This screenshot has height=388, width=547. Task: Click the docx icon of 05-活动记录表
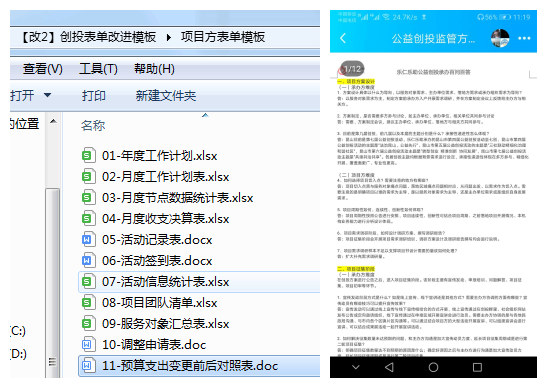point(88,240)
